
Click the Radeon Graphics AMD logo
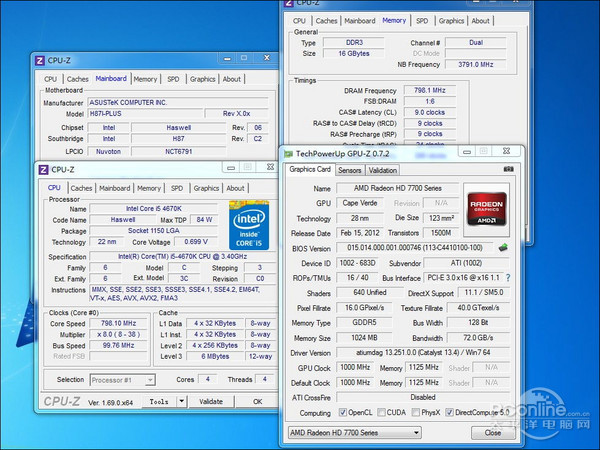tap(487, 207)
